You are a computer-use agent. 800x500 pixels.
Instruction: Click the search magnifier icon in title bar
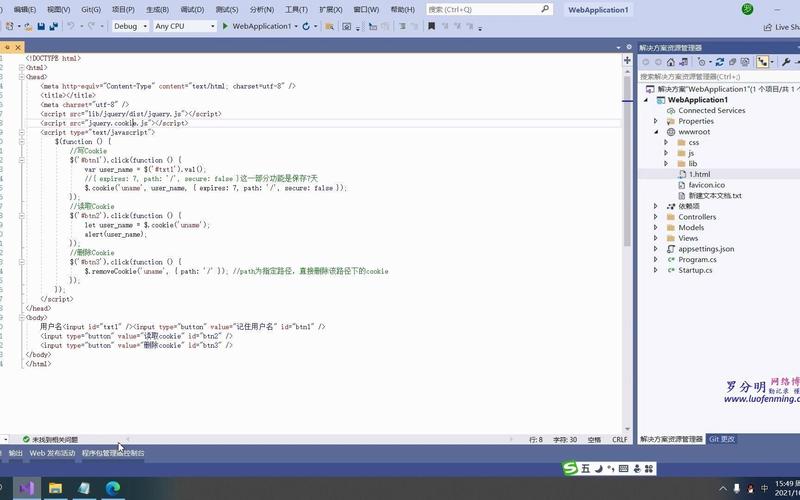pyautogui.click(x=545, y=9)
